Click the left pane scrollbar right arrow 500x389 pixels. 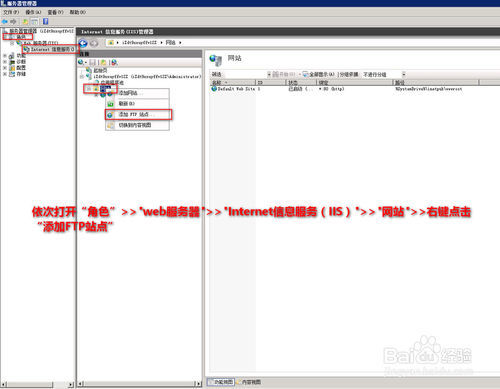tap(71, 384)
